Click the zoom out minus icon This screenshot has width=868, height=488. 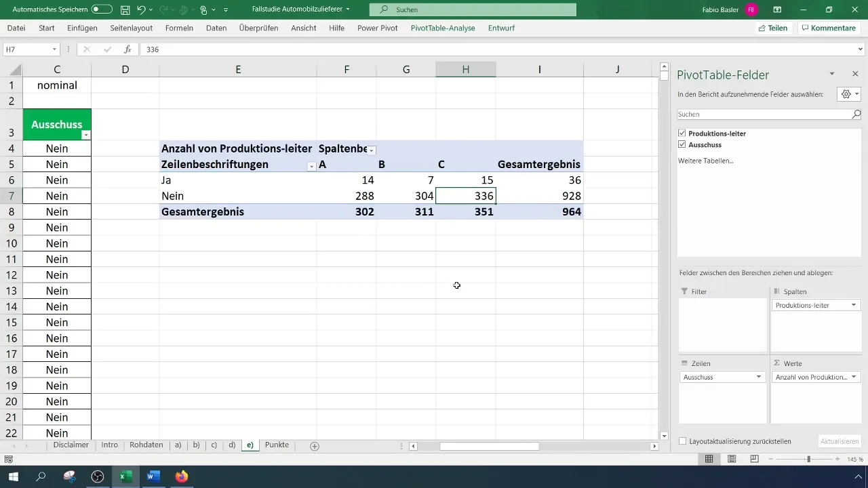click(x=771, y=459)
